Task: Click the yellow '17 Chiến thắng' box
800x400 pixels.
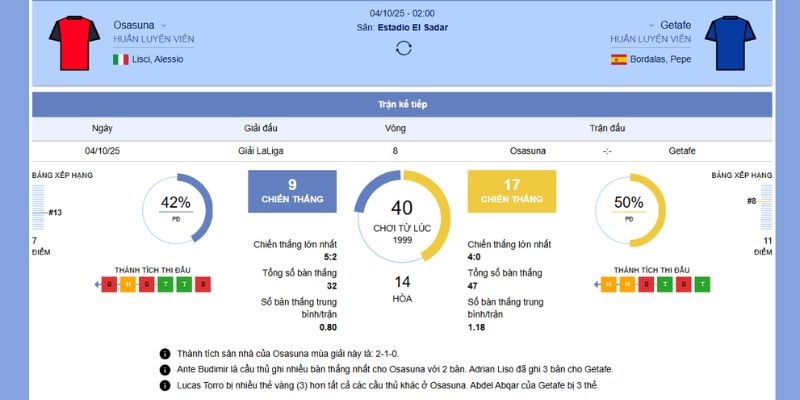Action: [511, 191]
